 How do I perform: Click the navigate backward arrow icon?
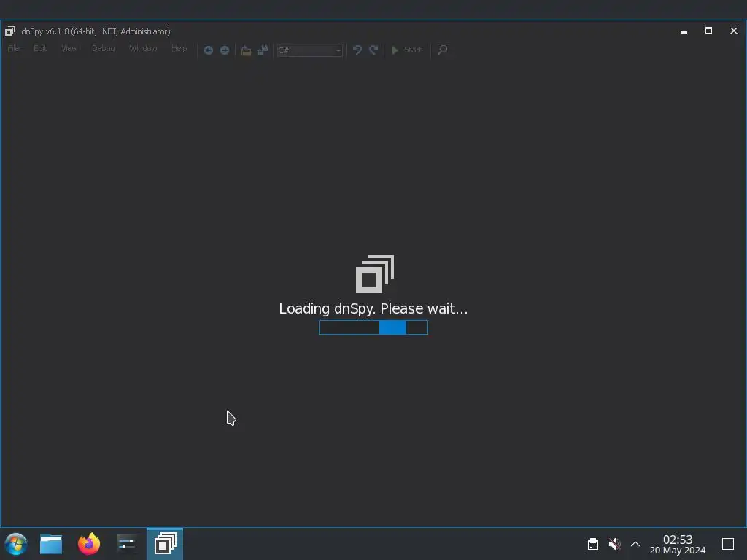[208, 50]
